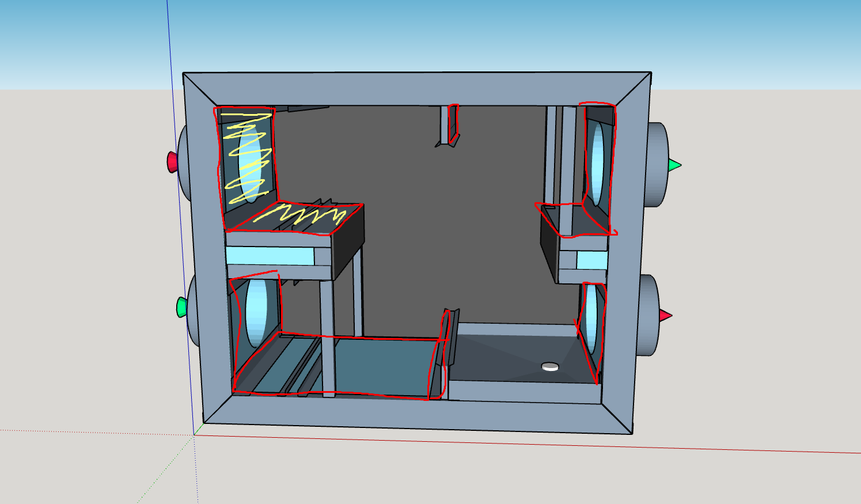Select the red cone on the upper-left duct
Viewport: 861px width, 504px height.
click(172, 162)
